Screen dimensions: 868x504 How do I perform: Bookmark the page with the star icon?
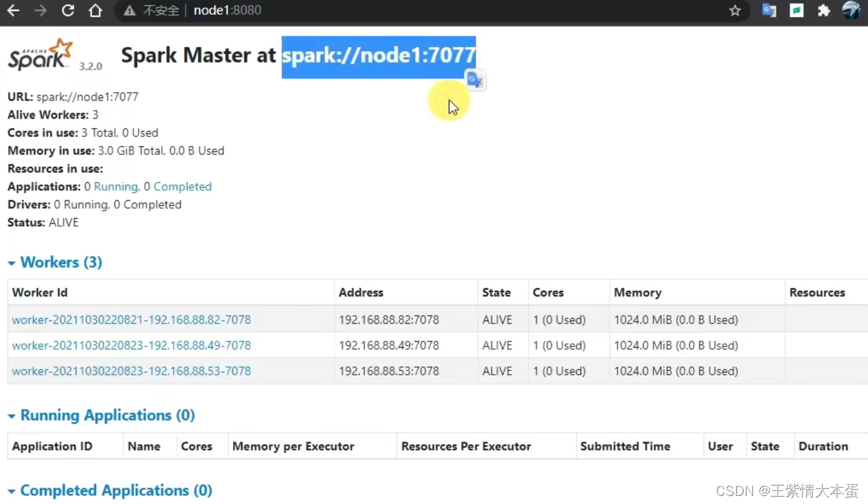[x=735, y=10]
